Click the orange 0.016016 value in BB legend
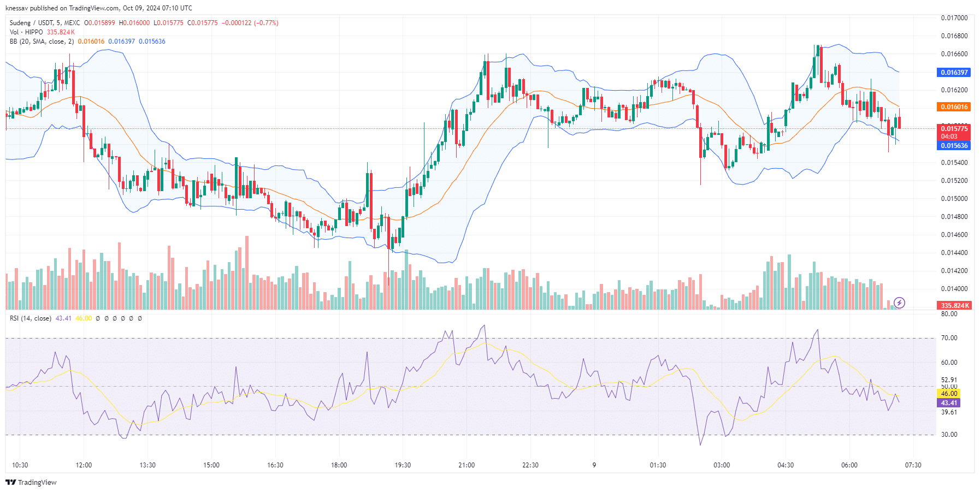 point(91,42)
